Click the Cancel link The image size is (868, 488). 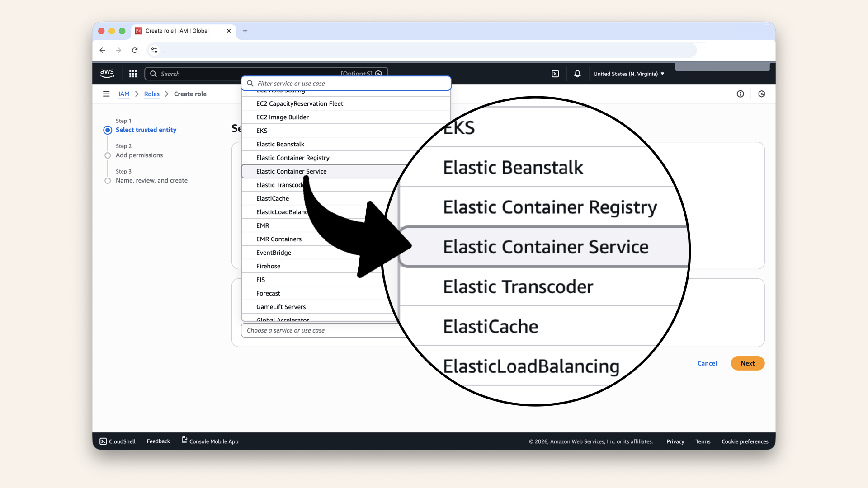coord(707,363)
